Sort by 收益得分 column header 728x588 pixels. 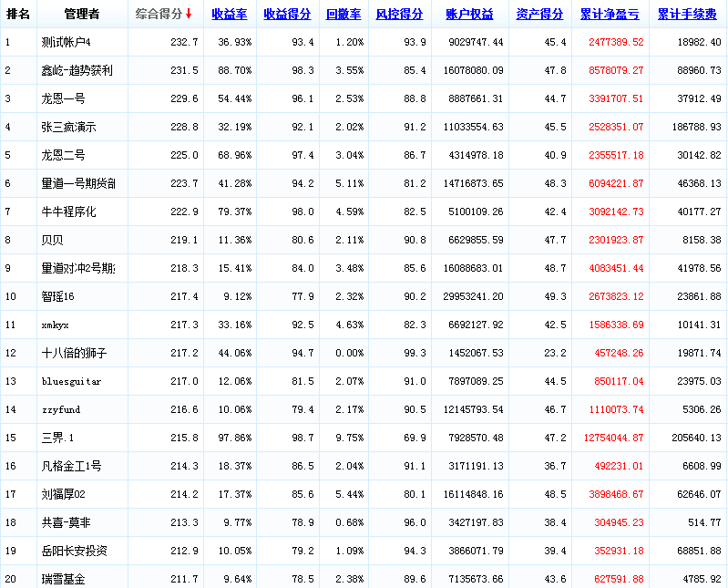coord(286,15)
